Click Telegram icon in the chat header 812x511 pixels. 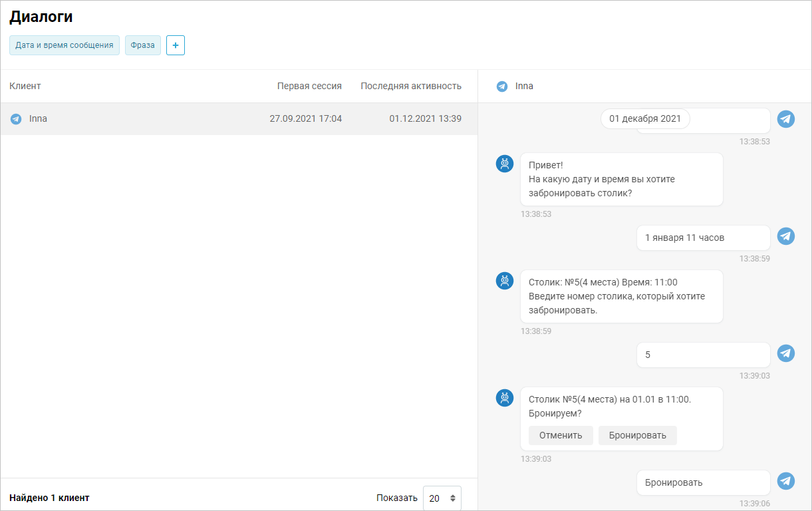tap(502, 86)
